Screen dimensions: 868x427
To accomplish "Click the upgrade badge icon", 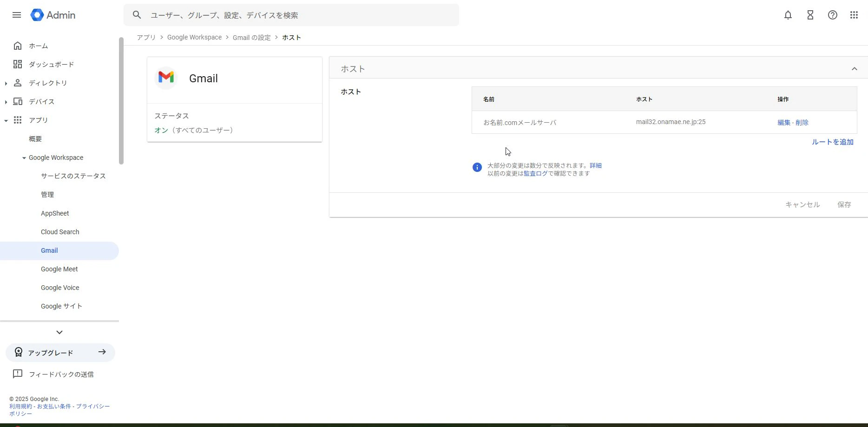I will point(18,352).
